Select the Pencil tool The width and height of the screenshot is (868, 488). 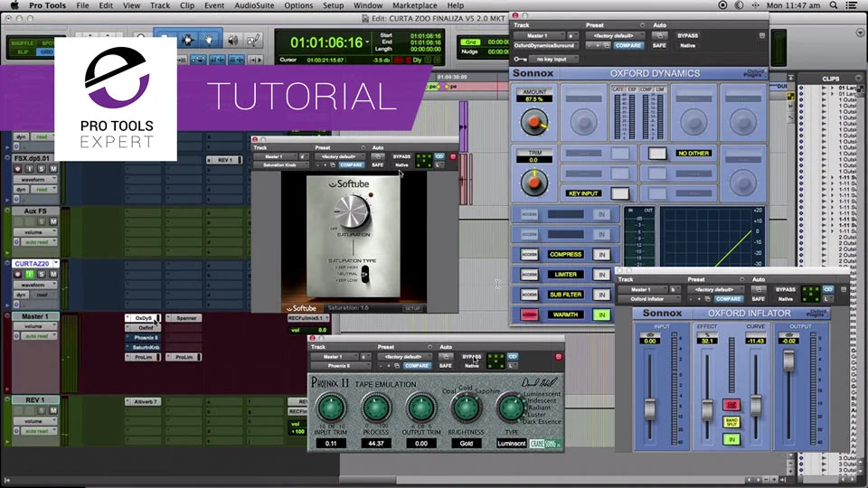pyautogui.click(x=253, y=40)
